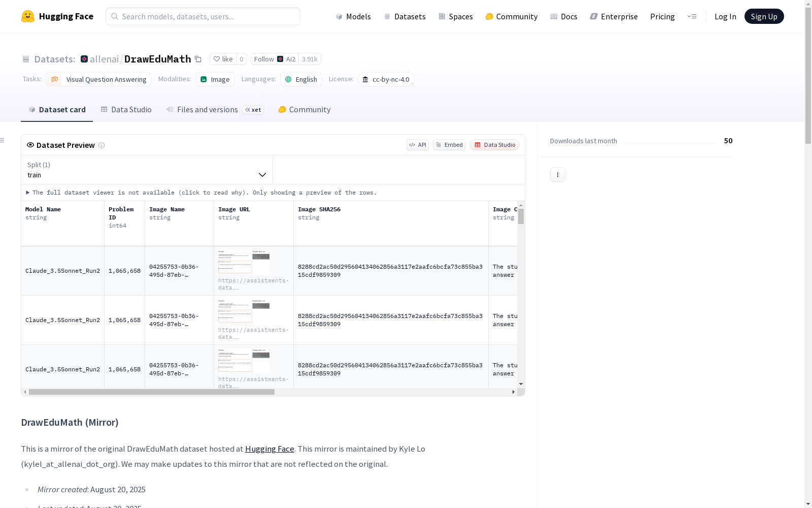Open the Log In page
Image resolution: width=812 pixels, height=508 pixels.
click(x=725, y=16)
